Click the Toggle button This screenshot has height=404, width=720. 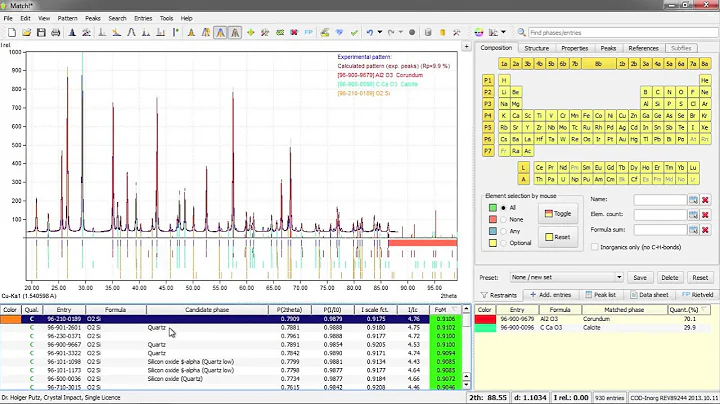point(558,213)
